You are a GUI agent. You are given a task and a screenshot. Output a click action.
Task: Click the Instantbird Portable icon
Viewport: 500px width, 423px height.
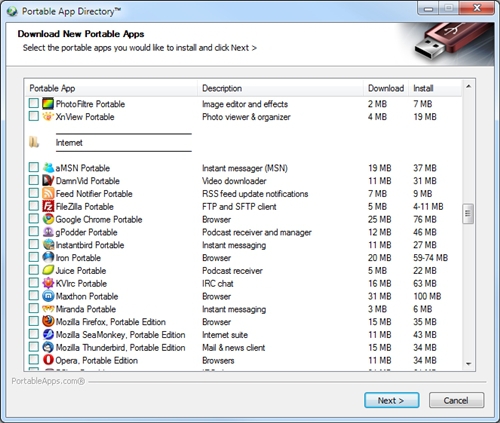pos(48,245)
